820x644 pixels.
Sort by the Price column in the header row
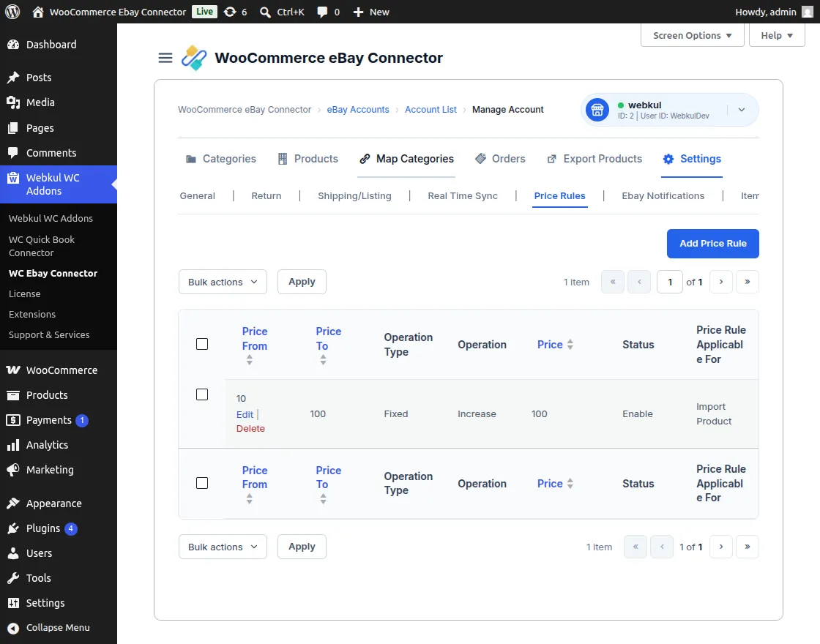click(556, 345)
